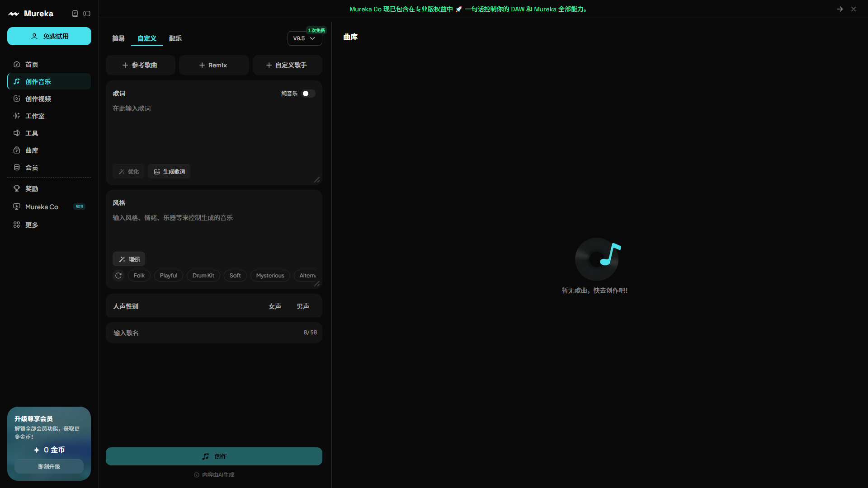Click 生成歌词 generate lyrics button
This screenshot has width=868, height=488.
169,171
